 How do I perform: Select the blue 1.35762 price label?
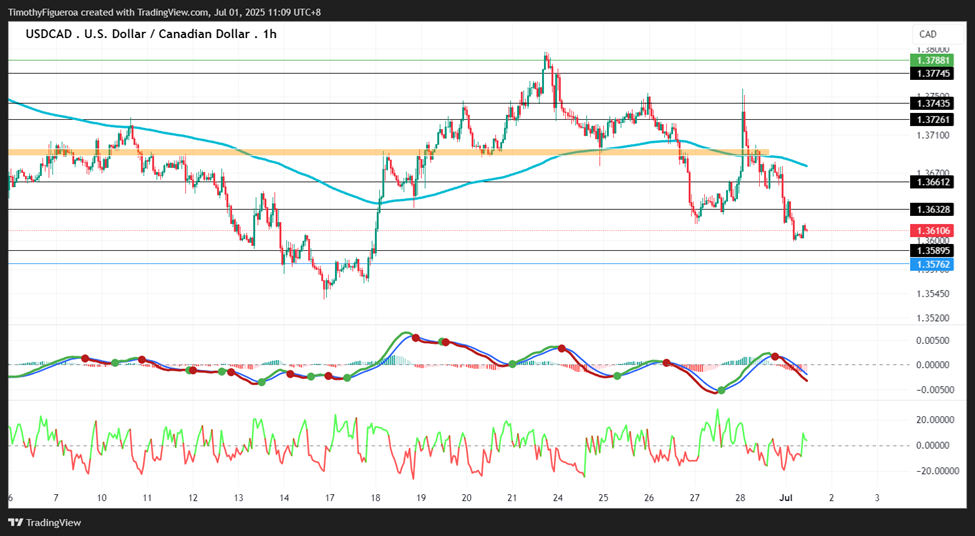[931, 264]
